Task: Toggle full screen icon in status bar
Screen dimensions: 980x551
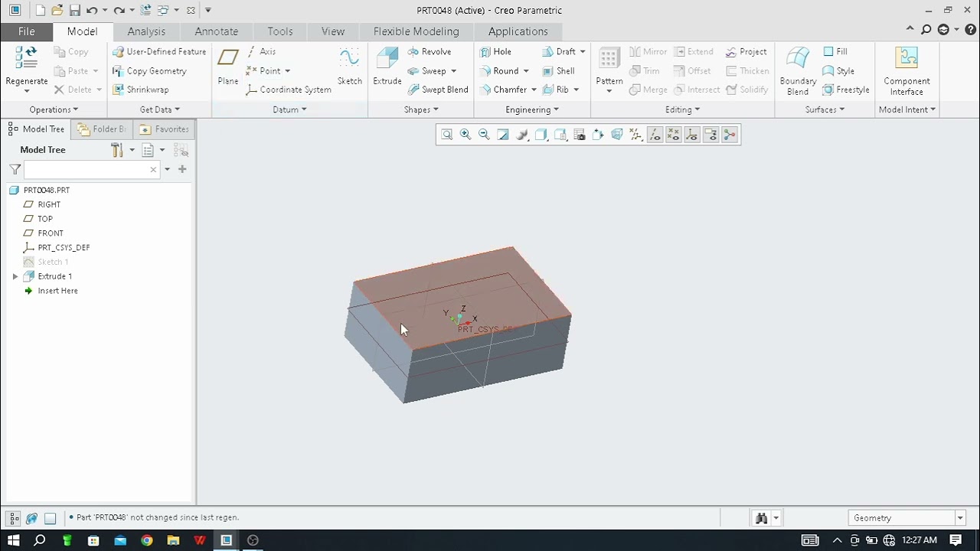Action: point(50,518)
